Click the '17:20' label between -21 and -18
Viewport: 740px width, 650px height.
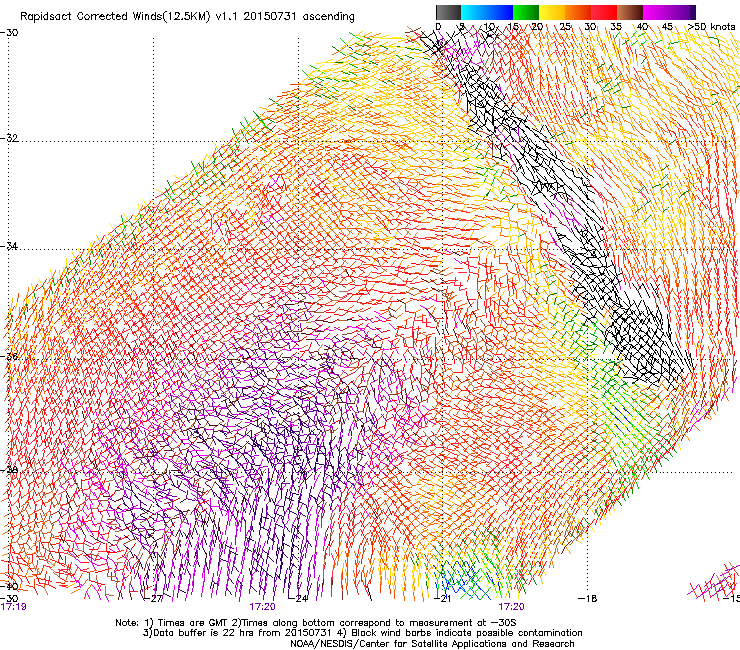511,607
